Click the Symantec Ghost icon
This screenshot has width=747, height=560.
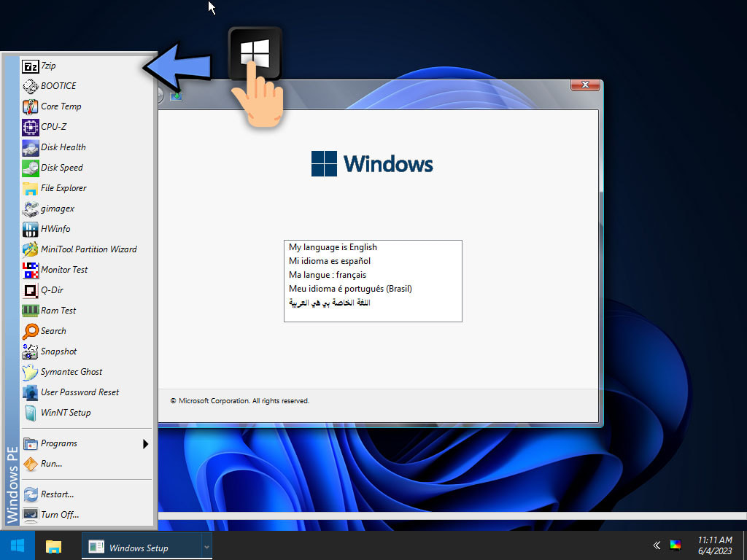[x=30, y=372]
